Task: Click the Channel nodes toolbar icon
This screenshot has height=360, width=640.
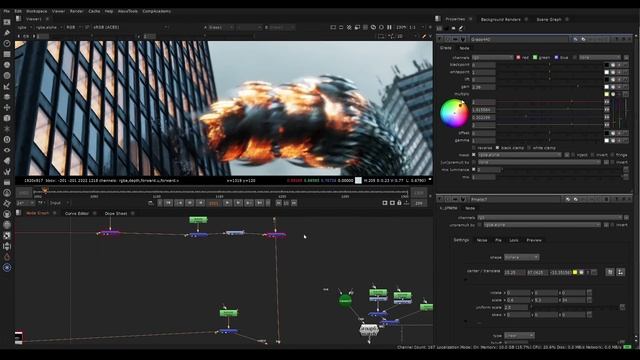Action: 7,54
